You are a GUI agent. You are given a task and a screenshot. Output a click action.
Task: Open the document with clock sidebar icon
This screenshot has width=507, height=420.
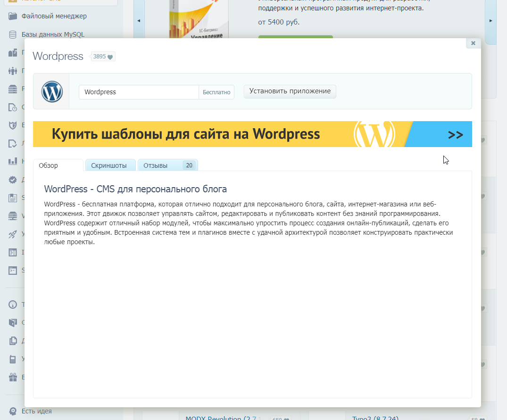click(13, 107)
